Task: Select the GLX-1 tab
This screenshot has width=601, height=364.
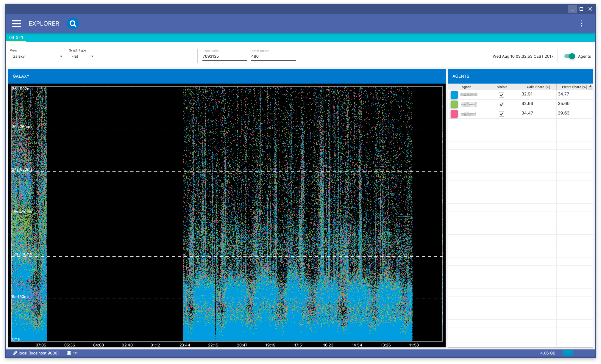Action: (16, 37)
